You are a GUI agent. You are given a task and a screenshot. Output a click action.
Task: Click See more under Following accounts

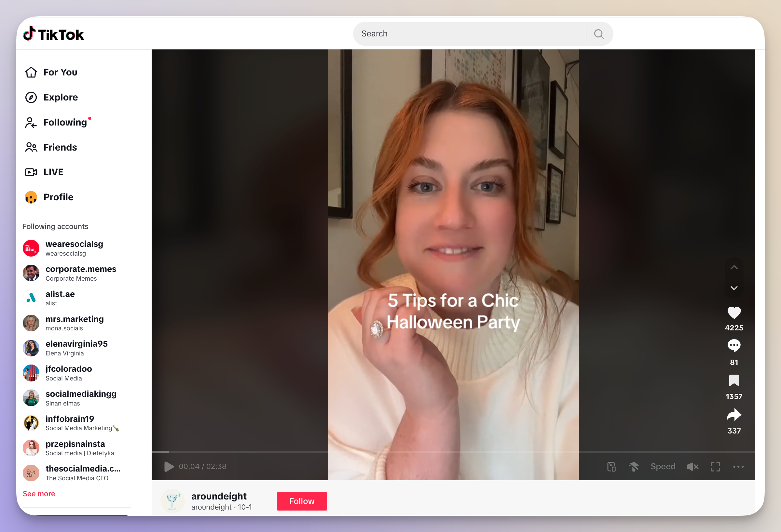tap(39, 493)
